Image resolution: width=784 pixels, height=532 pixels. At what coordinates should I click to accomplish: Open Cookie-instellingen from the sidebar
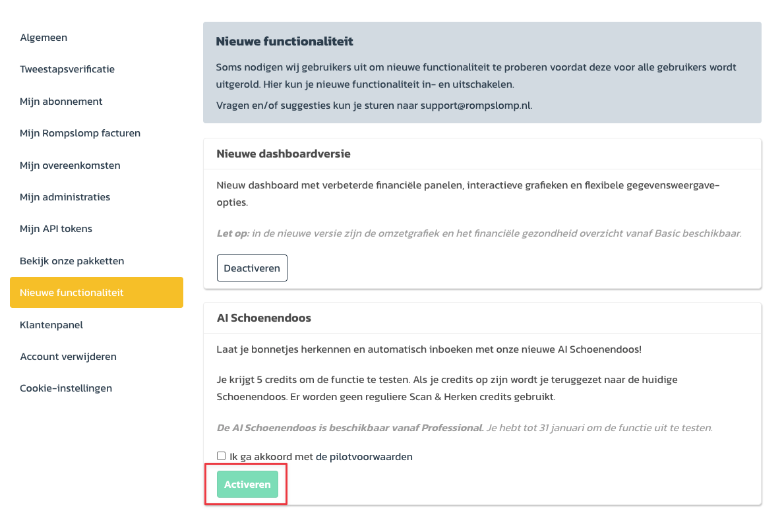[x=66, y=388]
